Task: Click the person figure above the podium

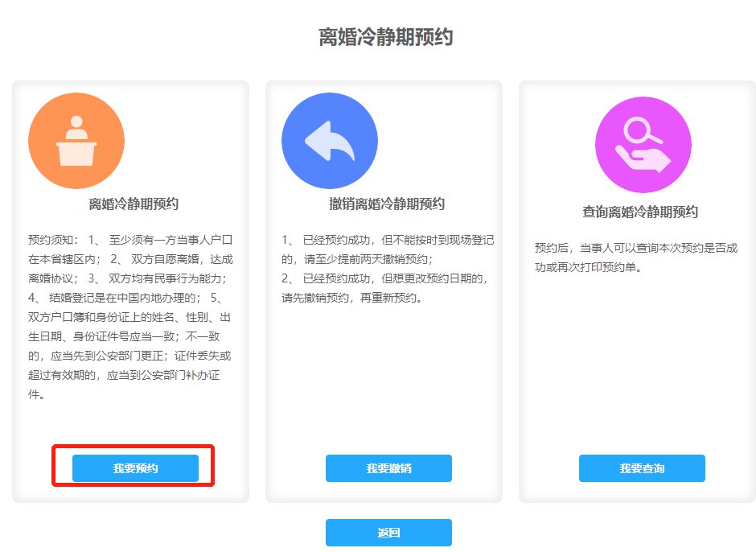Action: pos(76,128)
